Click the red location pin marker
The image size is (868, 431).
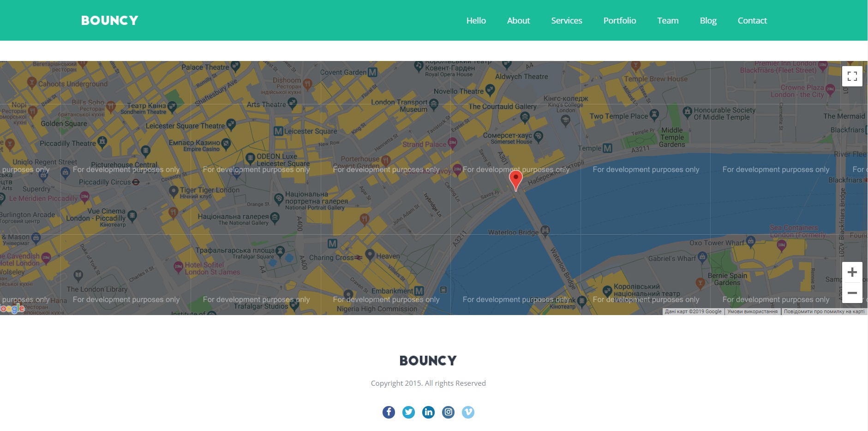515,180
